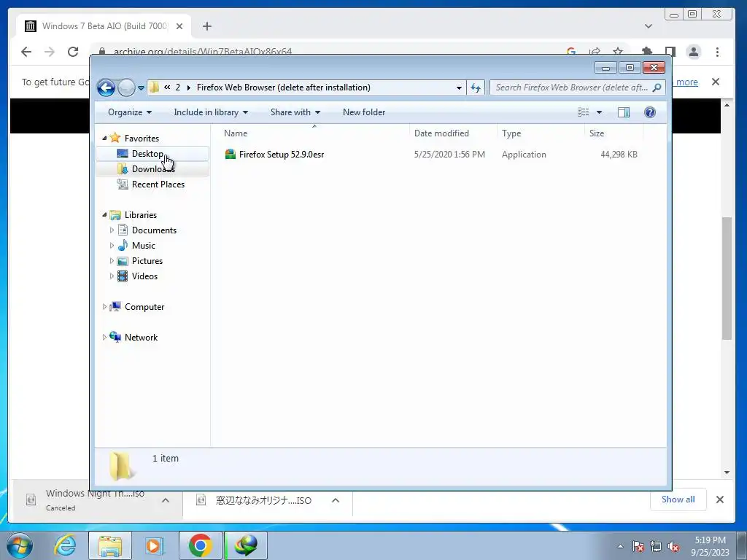Click the New folder button
The image size is (747, 560).
click(364, 112)
